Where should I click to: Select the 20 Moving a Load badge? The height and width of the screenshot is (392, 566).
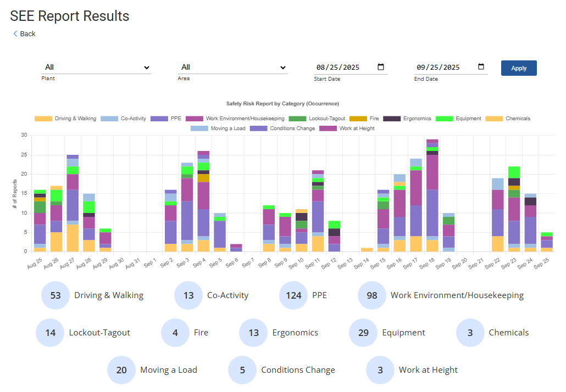click(121, 370)
